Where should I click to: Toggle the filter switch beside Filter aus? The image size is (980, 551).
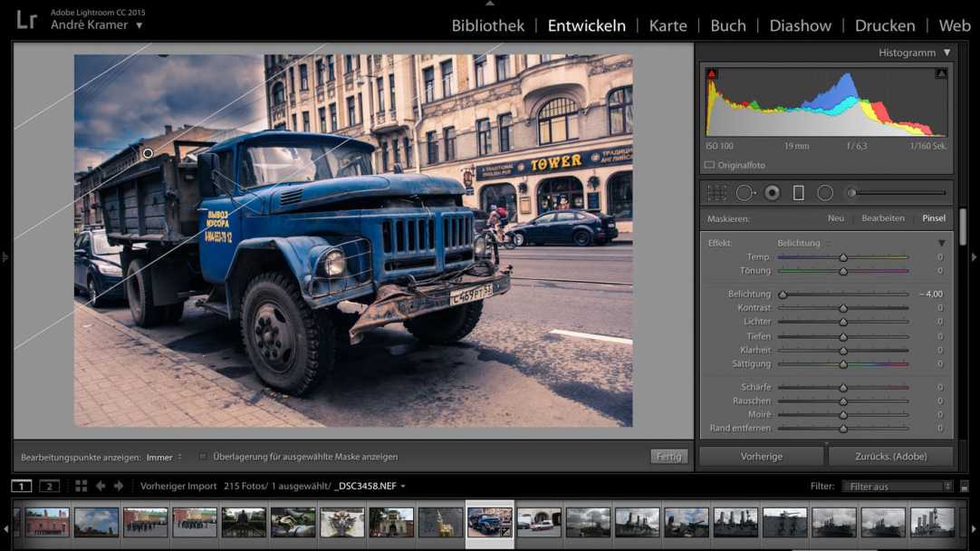[x=965, y=487]
